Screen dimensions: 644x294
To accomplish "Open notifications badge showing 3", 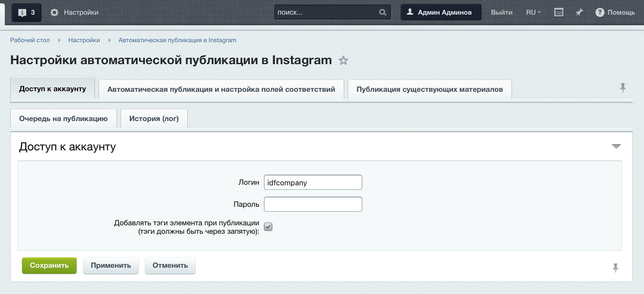I will (27, 12).
